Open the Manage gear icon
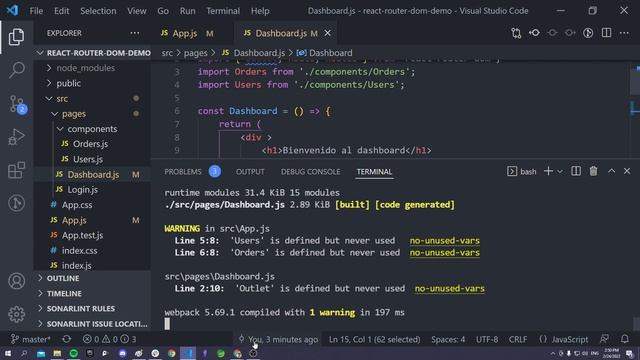The height and width of the screenshot is (360, 640). point(16,314)
